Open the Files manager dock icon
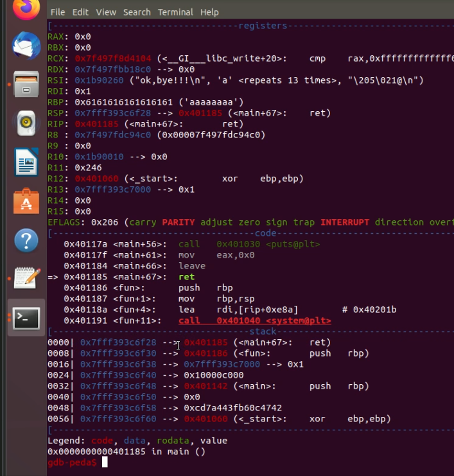The height and width of the screenshot is (476, 454). coord(26,84)
